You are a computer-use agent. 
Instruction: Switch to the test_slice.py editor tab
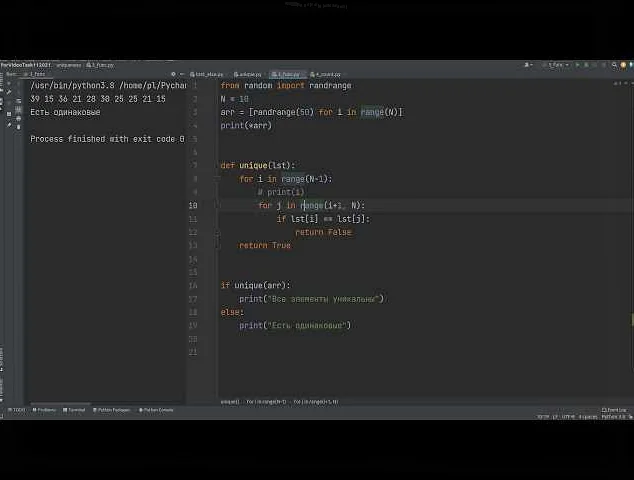pyautogui.click(x=207, y=74)
